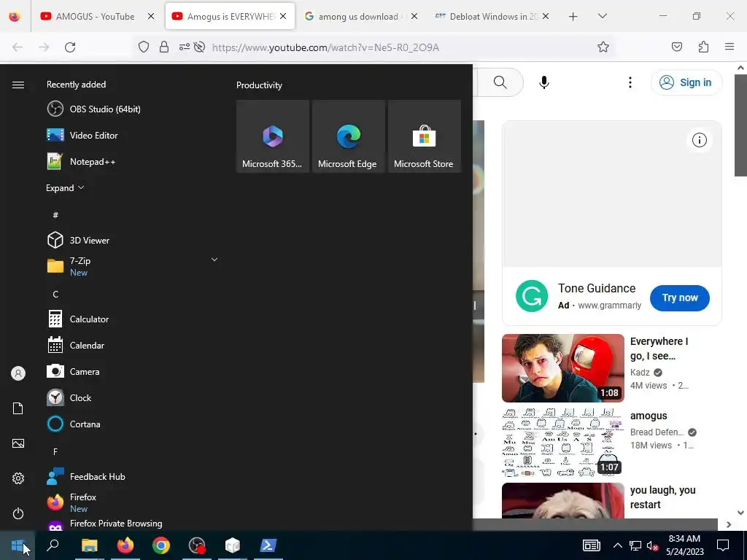The image size is (747, 560).
Task: Jump to letter C section header
Action: (x=55, y=295)
